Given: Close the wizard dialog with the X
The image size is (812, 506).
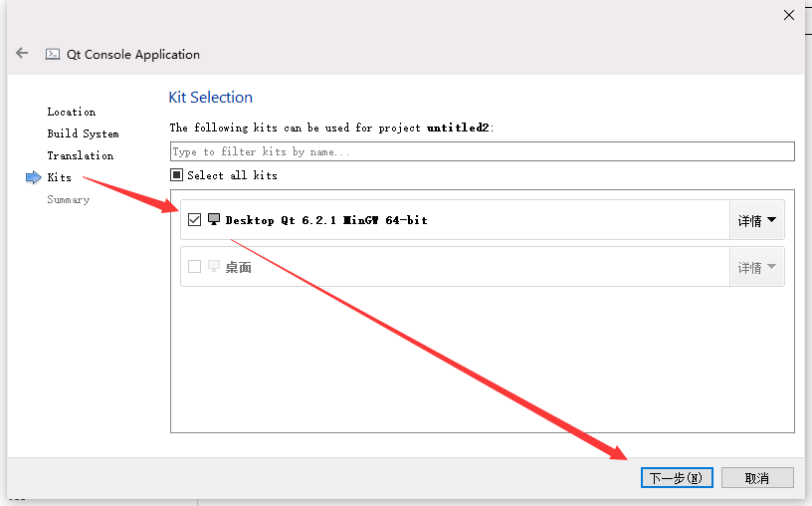Looking at the screenshot, I should pyautogui.click(x=789, y=15).
